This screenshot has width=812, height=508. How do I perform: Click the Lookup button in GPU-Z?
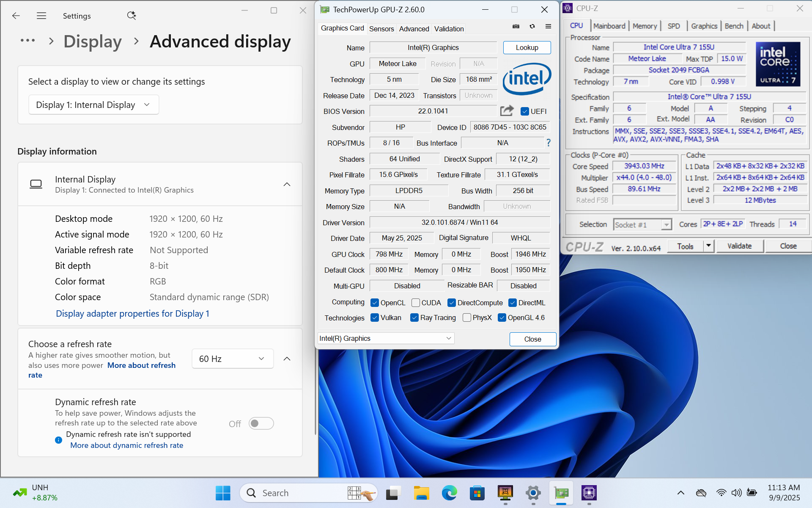(527, 47)
